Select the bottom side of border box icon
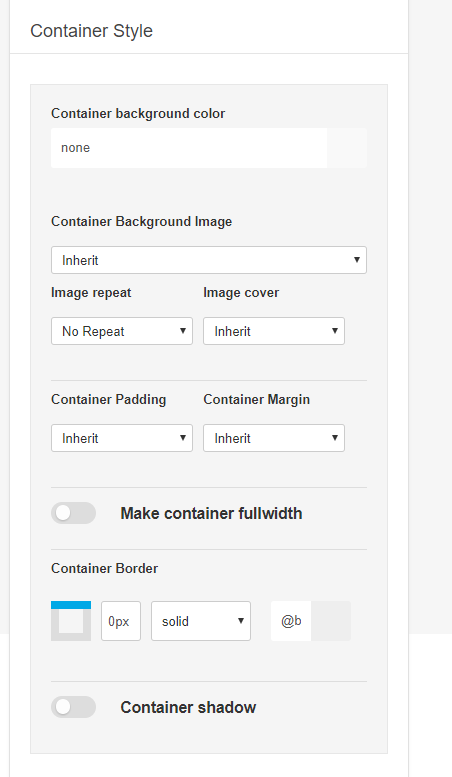 [x=71, y=637]
